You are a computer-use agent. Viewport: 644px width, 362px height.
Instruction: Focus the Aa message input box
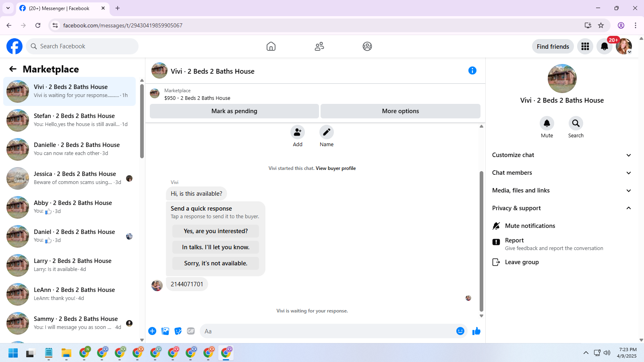click(x=327, y=331)
